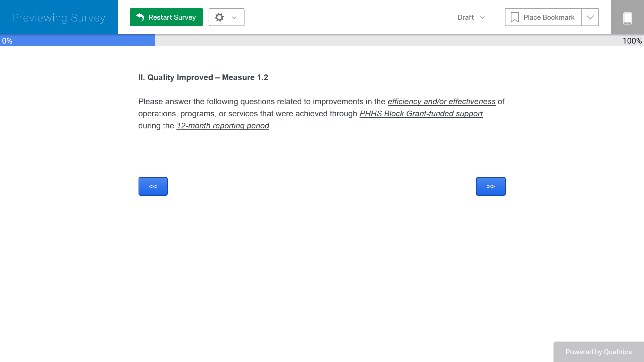The height and width of the screenshot is (362, 644).
Task: Click the 100% progress label
Action: (632, 41)
